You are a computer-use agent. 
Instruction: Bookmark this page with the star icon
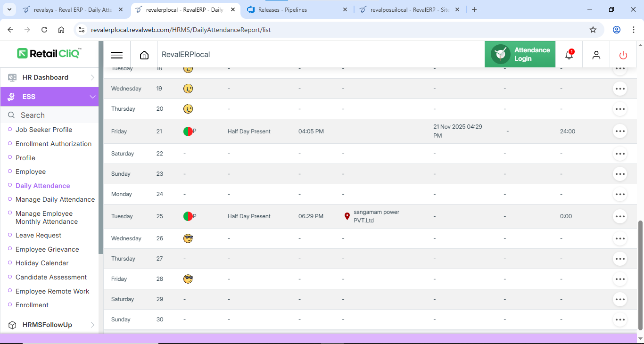(x=593, y=30)
